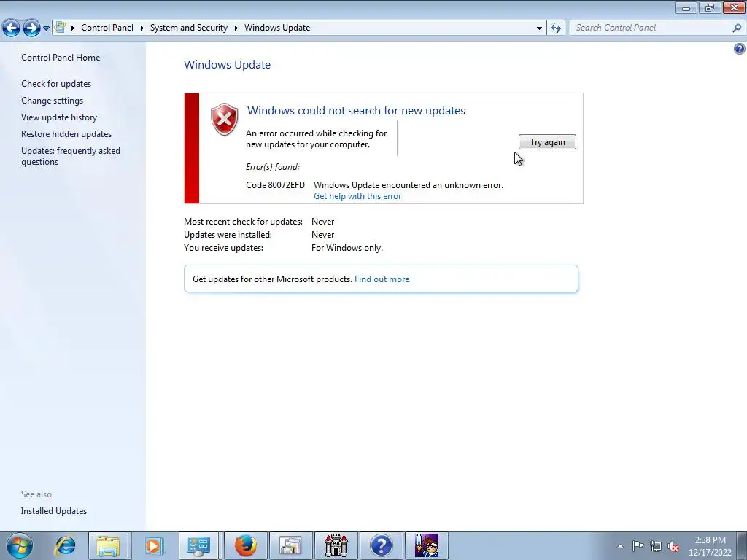
Task: Click the red error shield icon
Action: pyautogui.click(x=225, y=119)
